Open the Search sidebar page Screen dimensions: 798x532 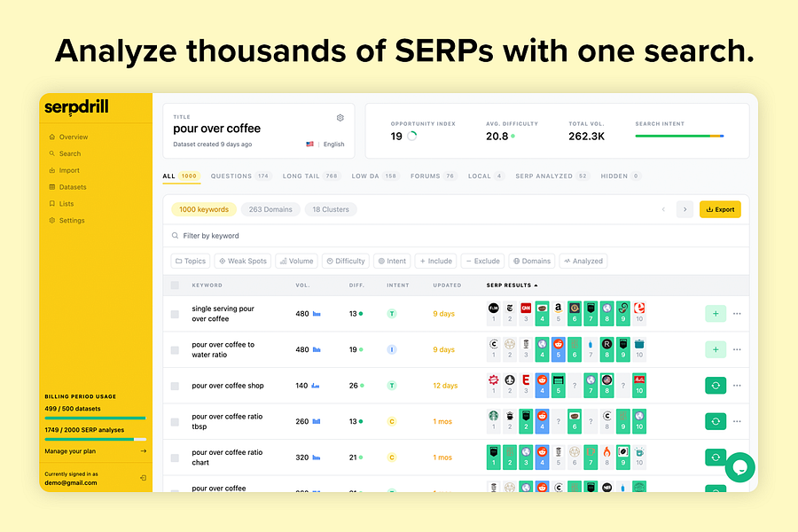[65, 153]
